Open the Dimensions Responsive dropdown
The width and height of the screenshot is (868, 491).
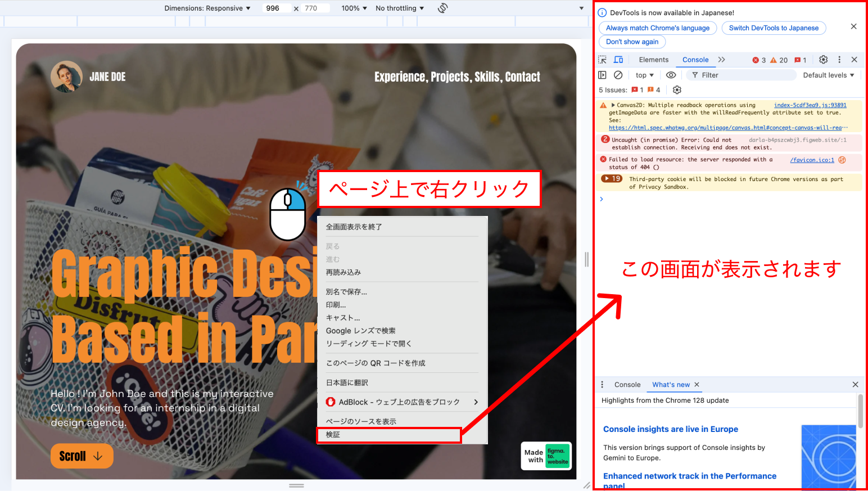click(207, 8)
